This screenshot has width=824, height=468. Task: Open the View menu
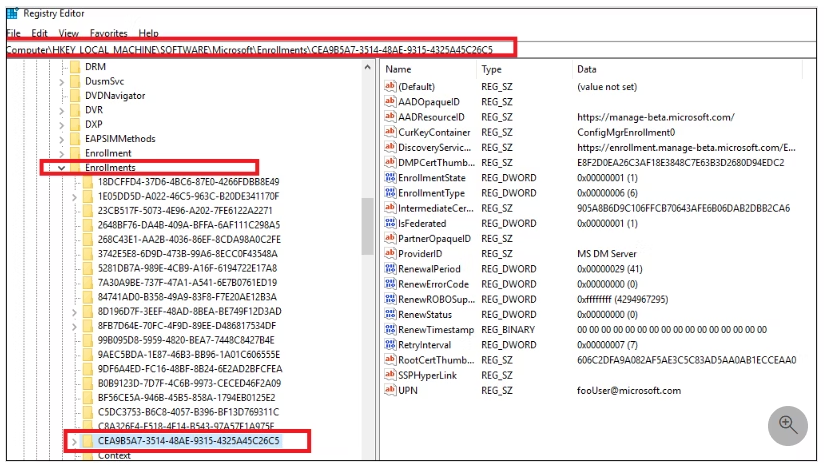68,33
